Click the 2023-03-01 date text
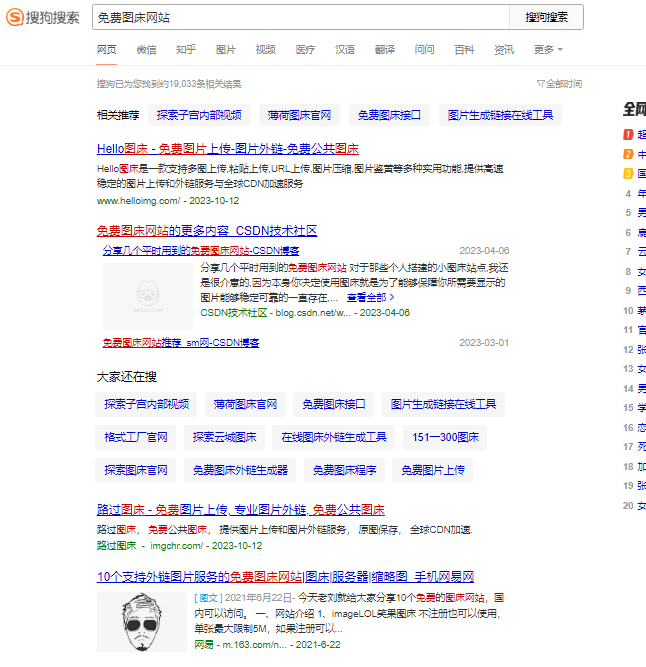Screen dimensions: 646x667 (x=484, y=343)
